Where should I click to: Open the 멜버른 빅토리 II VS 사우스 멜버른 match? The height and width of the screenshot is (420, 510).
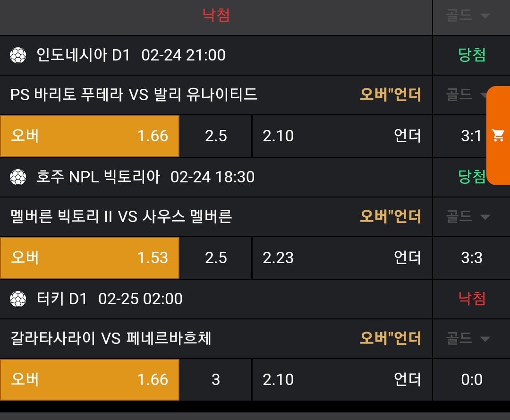pyautogui.click(x=121, y=217)
